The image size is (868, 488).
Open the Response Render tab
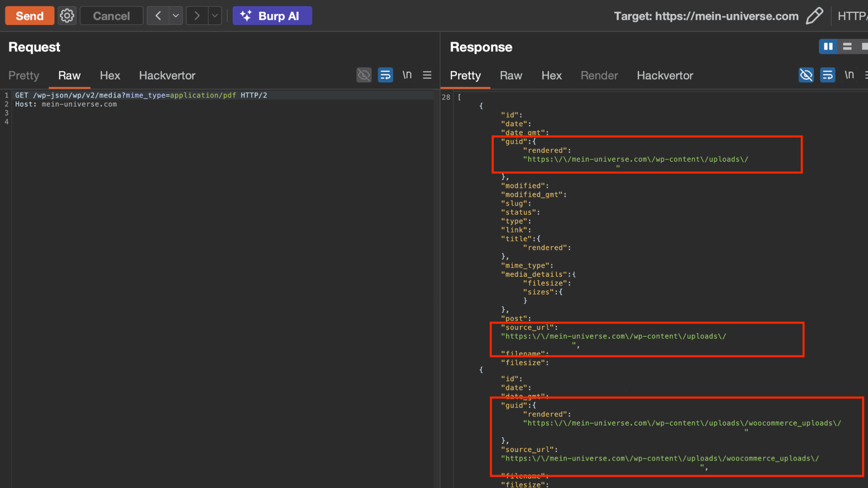599,75
